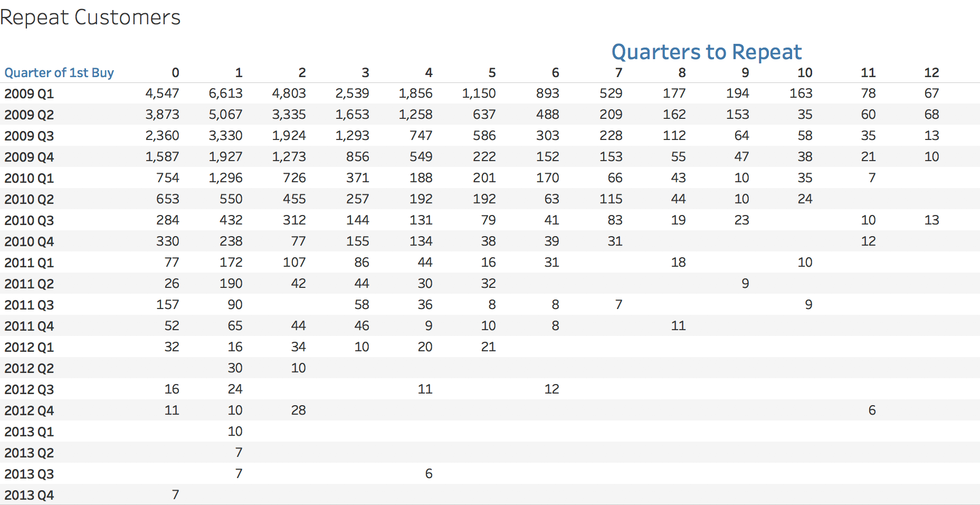Click the 6 in the 2013 Q3 row
The width and height of the screenshot is (980, 505).
(x=429, y=474)
